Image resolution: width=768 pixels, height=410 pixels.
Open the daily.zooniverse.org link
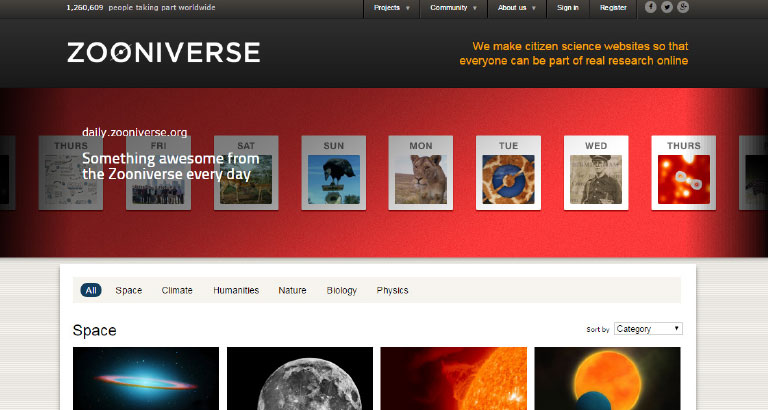click(135, 132)
